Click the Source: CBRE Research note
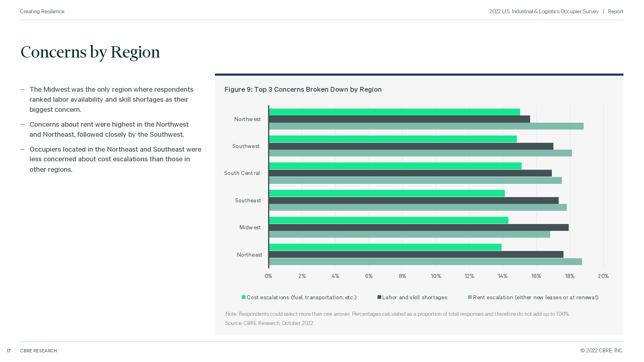Viewport: 644px width, 362px height. click(269, 323)
